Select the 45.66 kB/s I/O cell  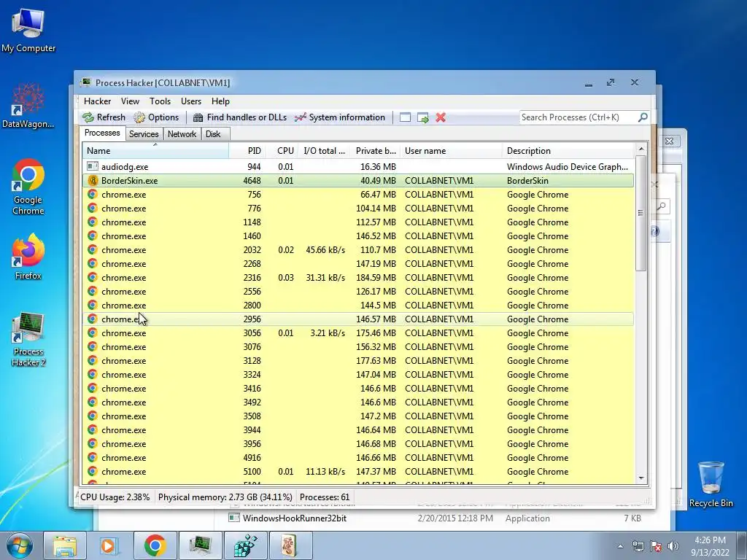(325, 250)
